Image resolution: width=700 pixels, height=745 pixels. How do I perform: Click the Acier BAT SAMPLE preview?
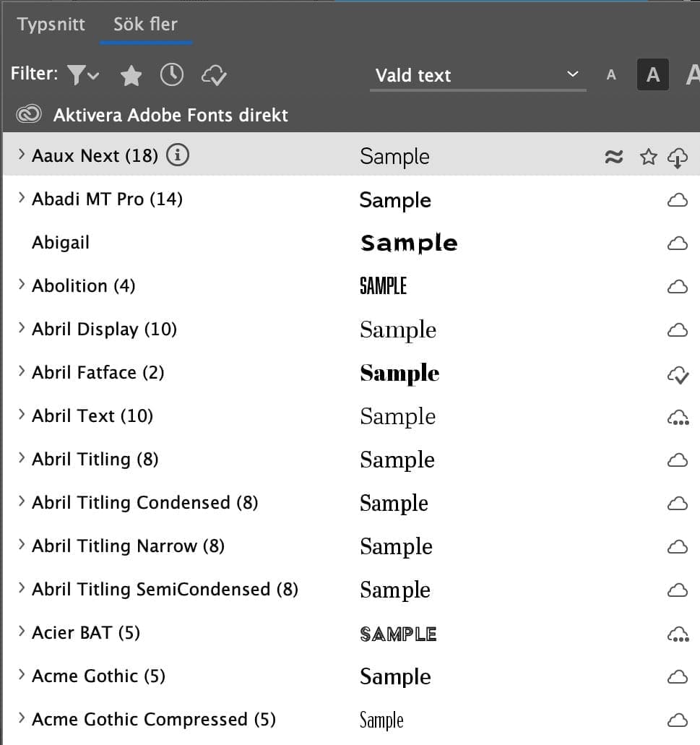(398, 634)
